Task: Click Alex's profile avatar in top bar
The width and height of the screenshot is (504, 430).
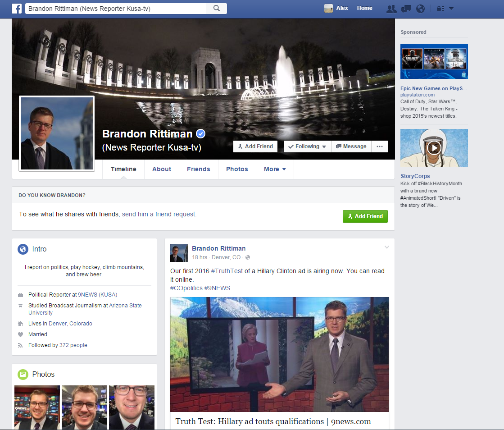Action: [x=328, y=9]
